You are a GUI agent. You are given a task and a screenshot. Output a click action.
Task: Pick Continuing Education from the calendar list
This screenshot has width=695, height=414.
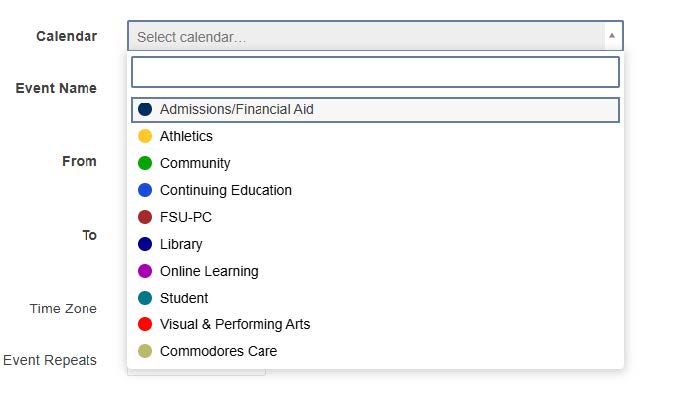point(226,191)
